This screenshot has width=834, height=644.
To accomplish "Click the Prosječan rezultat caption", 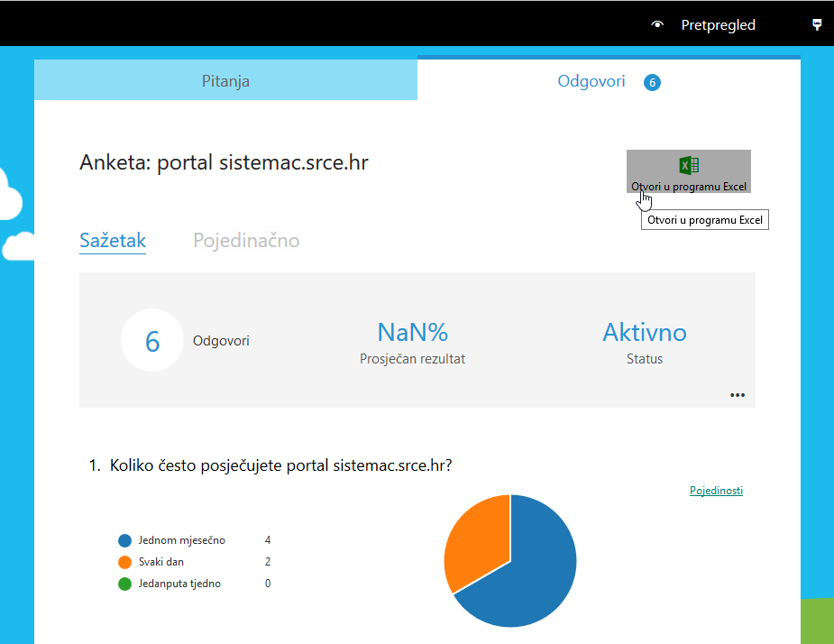I will click(x=412, y=359).
